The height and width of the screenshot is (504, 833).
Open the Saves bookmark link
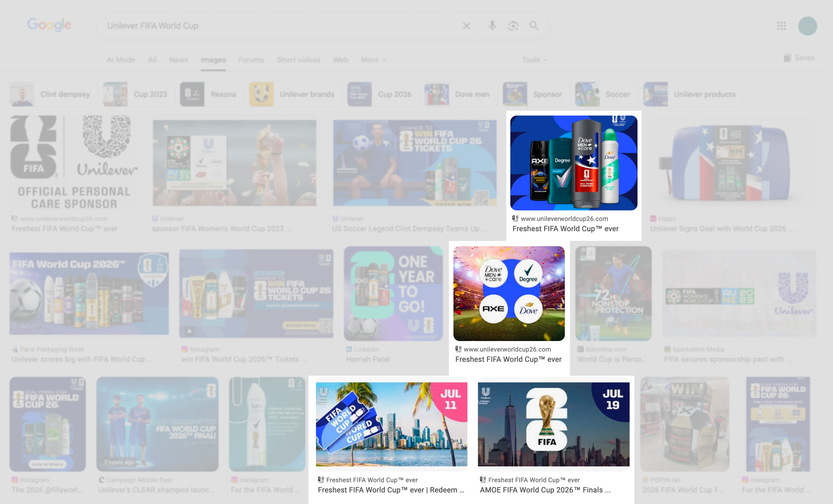(x=799, y=58)
